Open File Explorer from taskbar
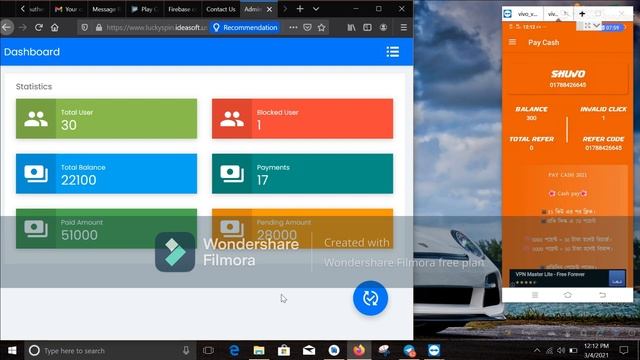Screen dimensions: 640x360 (x=259, y=350)
